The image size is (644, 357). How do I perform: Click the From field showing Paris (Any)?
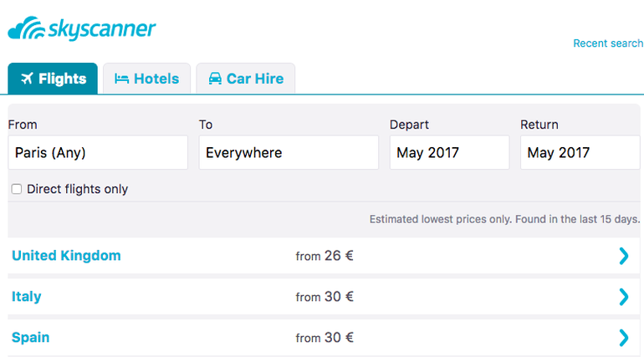pyautogui.click(x=98, y=153)
